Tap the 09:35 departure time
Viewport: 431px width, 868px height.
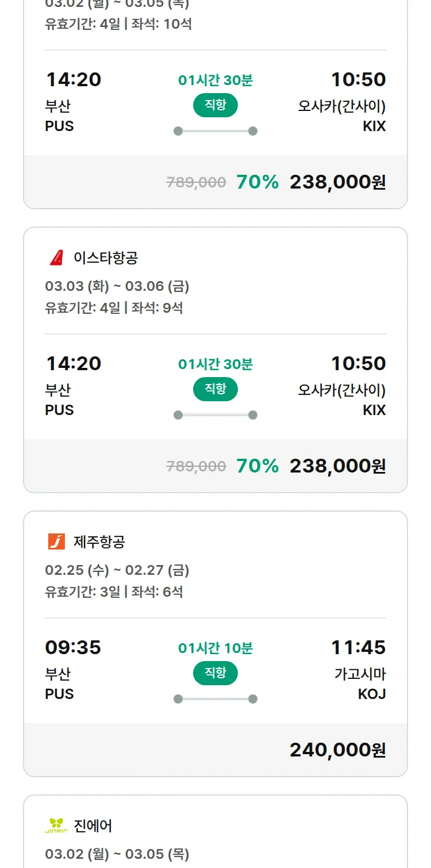point(73,647)
